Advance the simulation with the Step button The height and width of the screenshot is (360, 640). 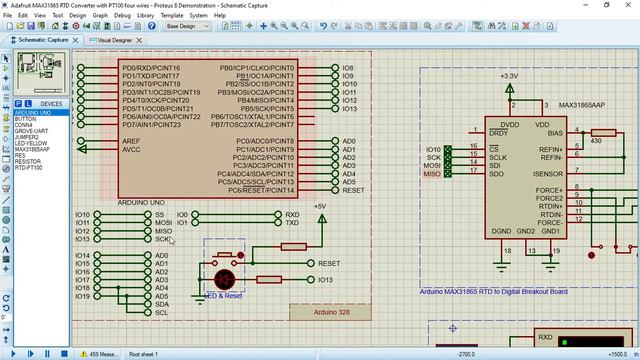pyautogui.click(x=31, y=354)
